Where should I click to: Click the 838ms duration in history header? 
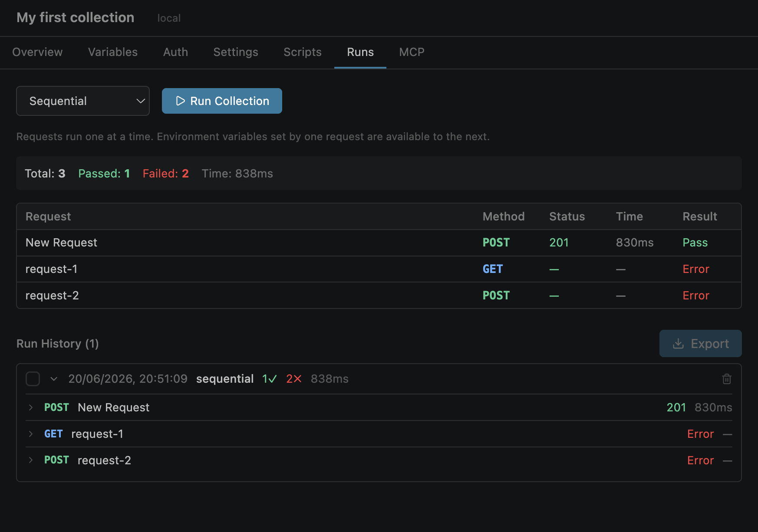tap(330, 379)
